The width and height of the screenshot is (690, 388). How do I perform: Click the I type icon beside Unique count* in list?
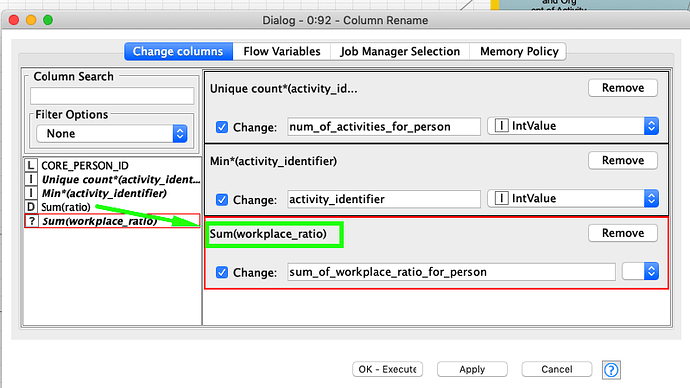pyautogui.click(x=30, y=179)
